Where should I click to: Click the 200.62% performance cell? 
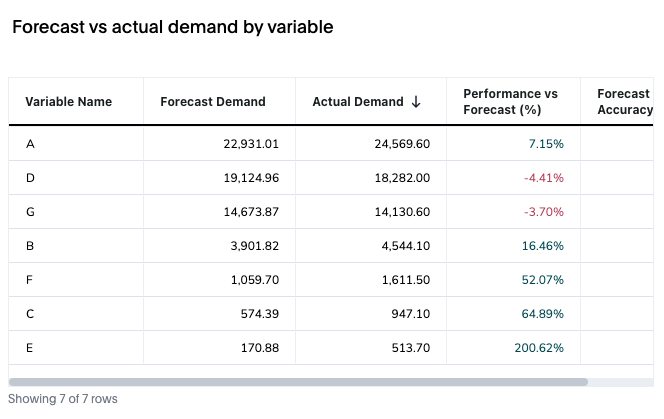pos(540,348)
